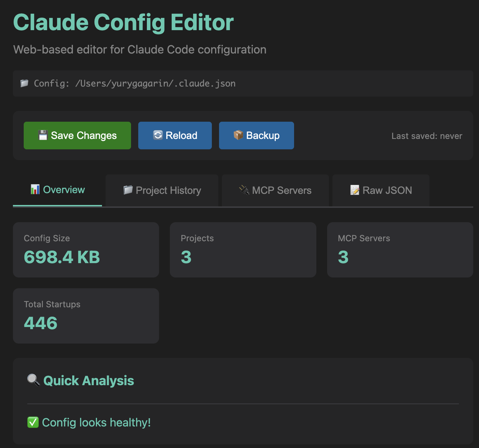Screen dimensions: 479x448
Task: Click the folder icon beside Config path
Action: tap(24, 83)
